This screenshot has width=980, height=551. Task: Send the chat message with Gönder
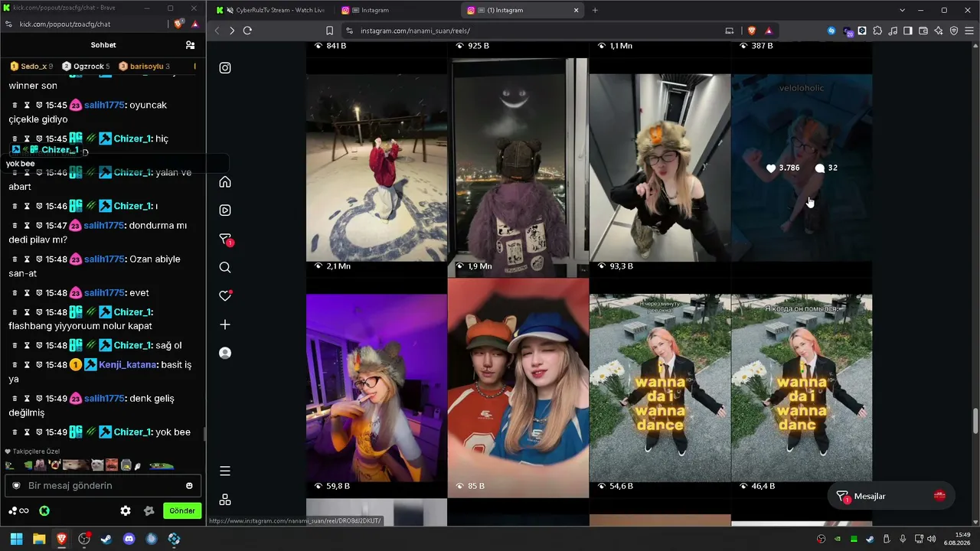tap(182, 511)
